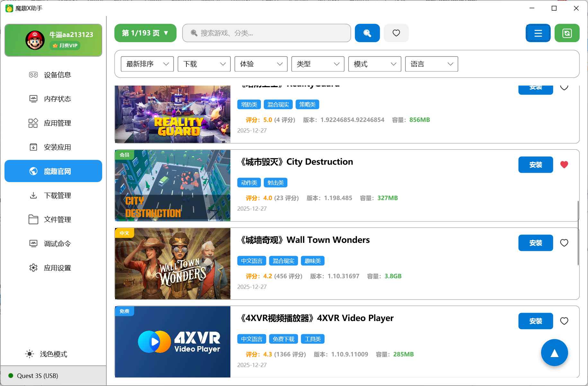Select the 内存状态 memory status icon
This screenshot has width=588, height=386.
33,99
